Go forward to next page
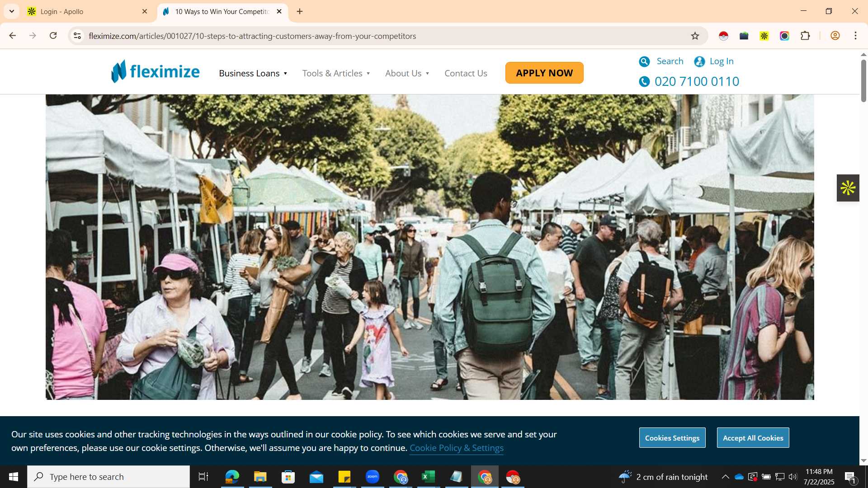Image resolution: width=868 pixels, height=488 pixels. pos(33,36)
